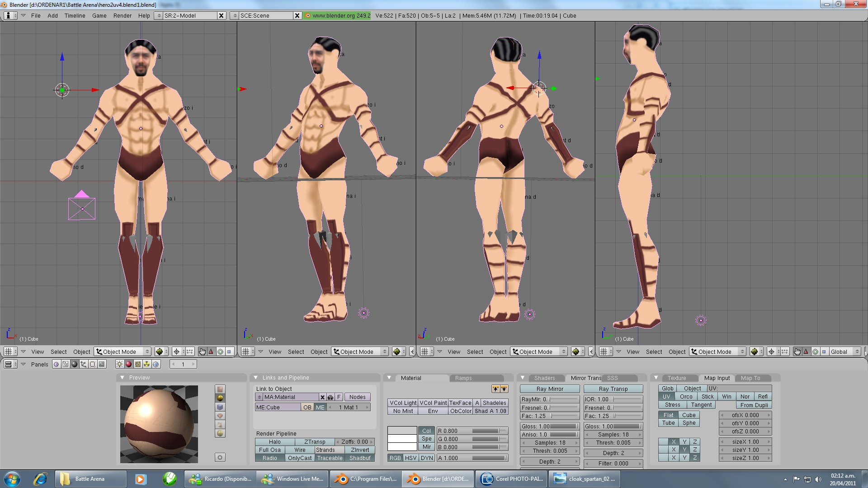Enable the Shadeless material option
The height and width of the screenshot is (488, 868).
[494, 403]
